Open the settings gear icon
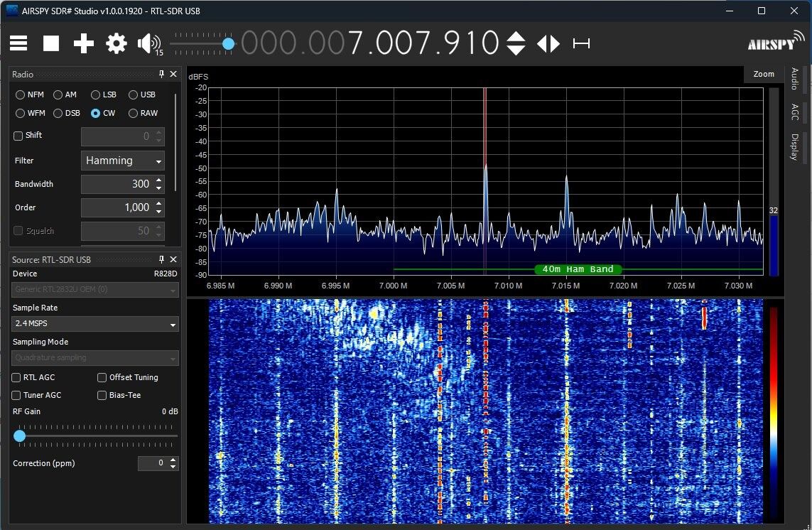 pos(116,43)
